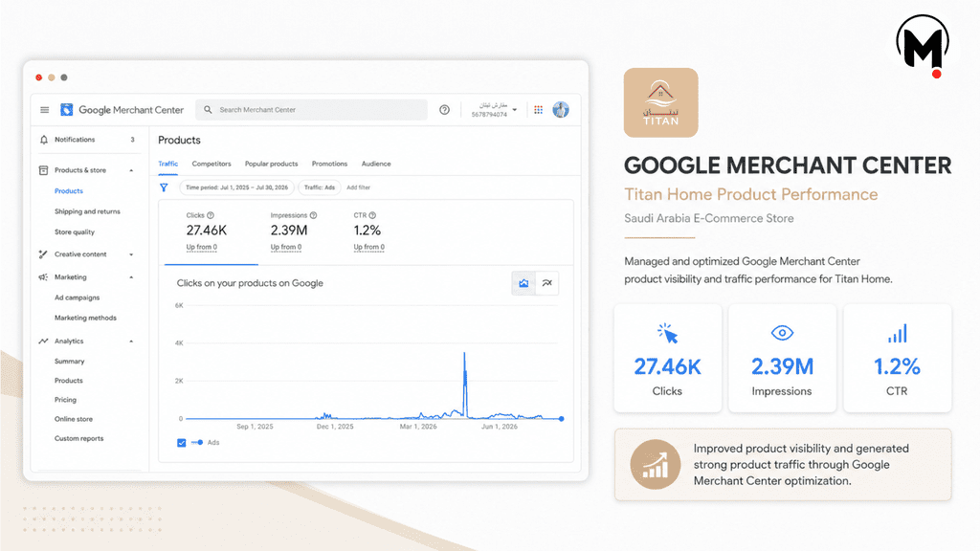
Task: Switch to the Competitors tab
Action: point(212,164)
